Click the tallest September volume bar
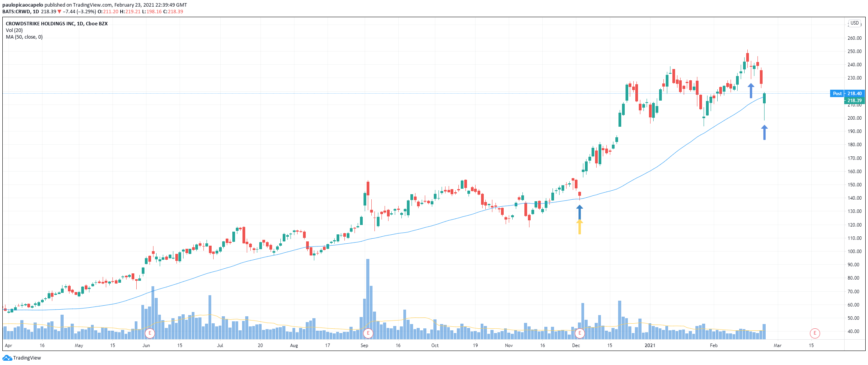This screenshot has height=365, width=868. tap(368, 299)
